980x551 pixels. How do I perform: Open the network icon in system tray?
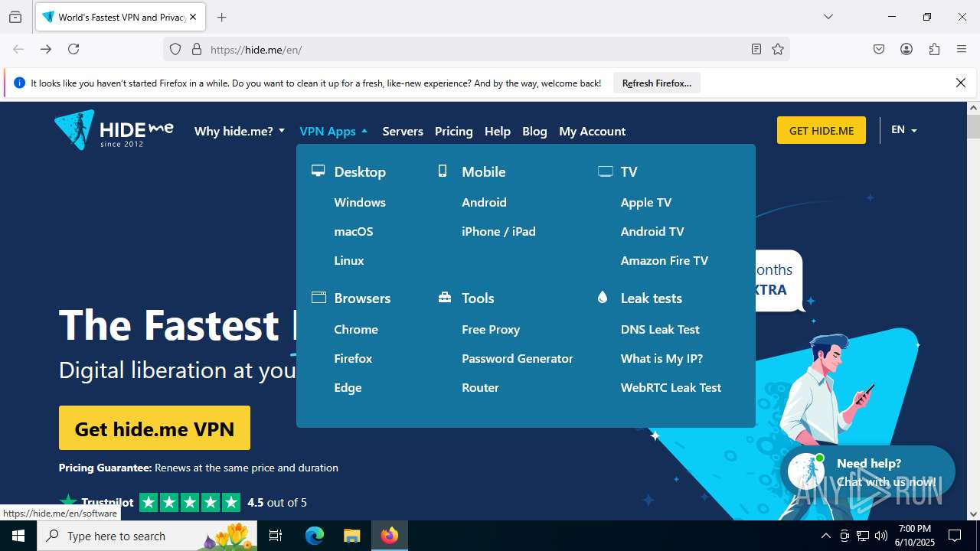pyautogui.click(x=863, y=536)
